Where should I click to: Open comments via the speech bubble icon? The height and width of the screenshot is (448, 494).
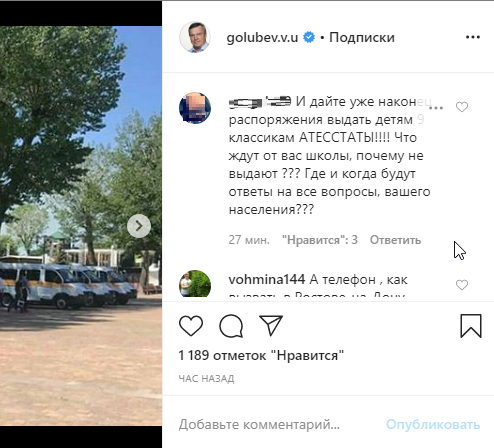click(231, 326)
